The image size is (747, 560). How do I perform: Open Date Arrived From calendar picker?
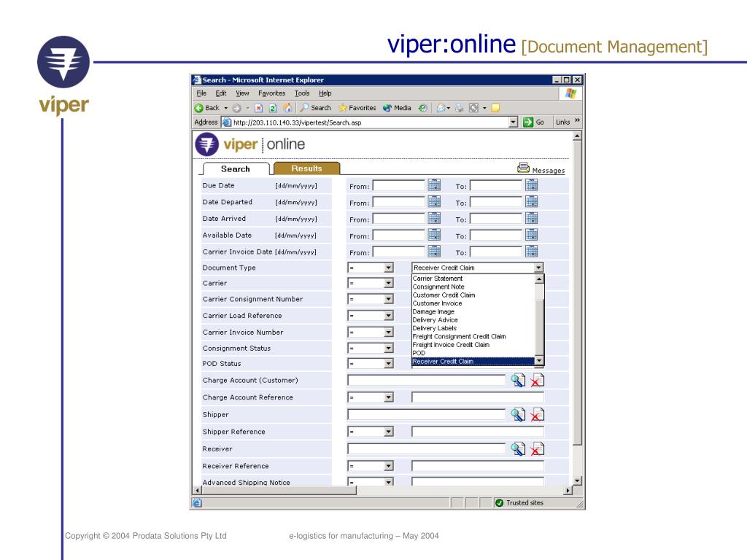pyautogui.click(x=434, y=219)
